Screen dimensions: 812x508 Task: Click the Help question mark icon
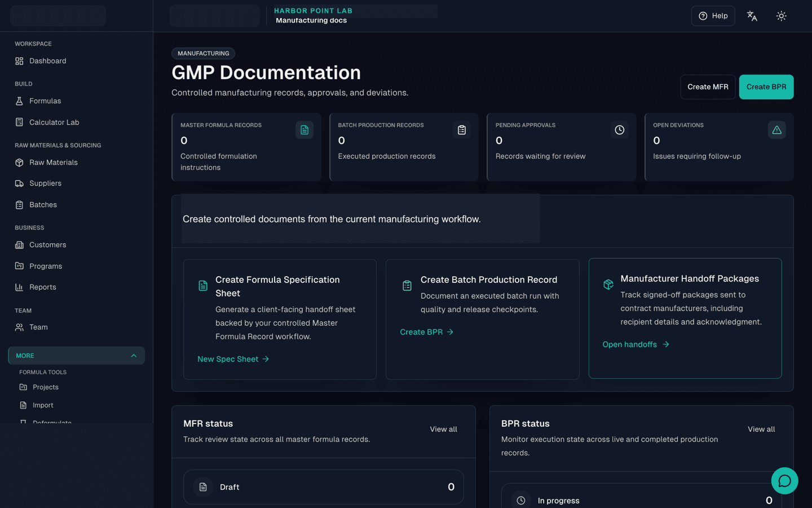(x=703, y=16)
